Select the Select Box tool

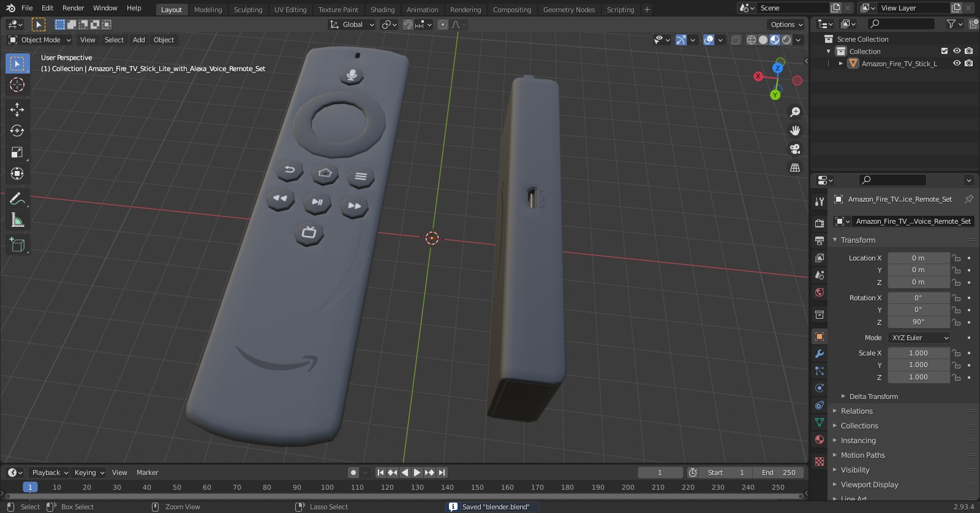coord(17,64)
